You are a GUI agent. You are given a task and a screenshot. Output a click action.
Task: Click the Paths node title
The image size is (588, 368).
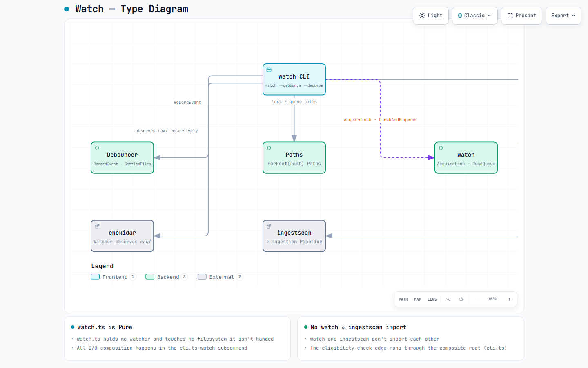click(294, 155)
